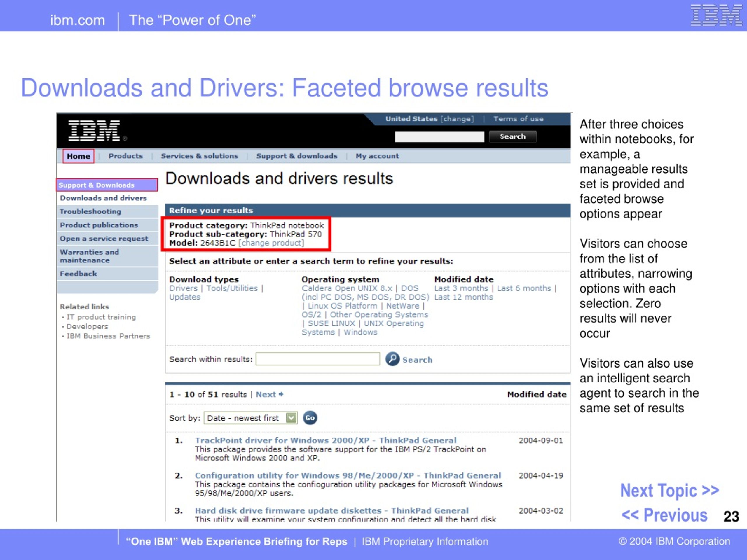Image resolution: width=747 pixels, height=560 pixels.
Task: Click the [change product] link
Action: click(x=271, y=243)
